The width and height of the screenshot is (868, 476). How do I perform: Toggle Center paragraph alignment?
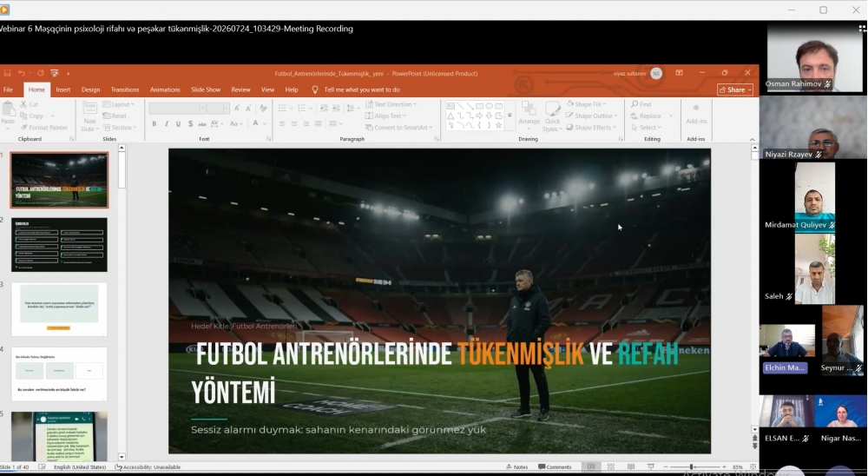(x=294, y=123)
